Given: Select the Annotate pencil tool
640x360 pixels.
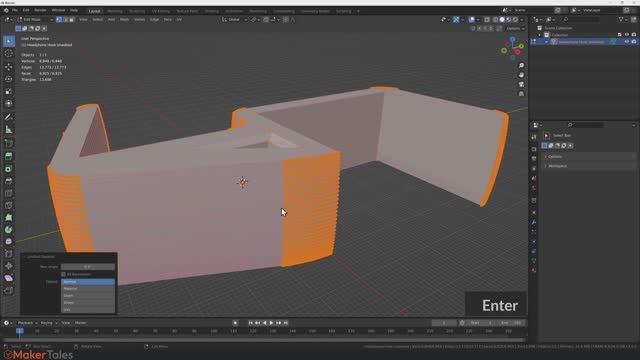Looking at the screenshot, I should coord(9,117).
